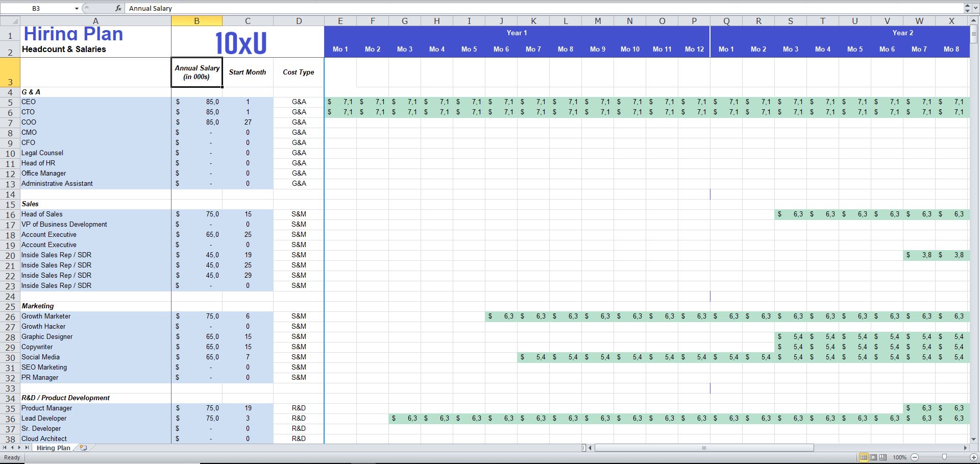Image resolution: width=980 pixels, height=464 pixels.
Task: Click the Graphic Designer cell
Action: [x=95, y=337]
